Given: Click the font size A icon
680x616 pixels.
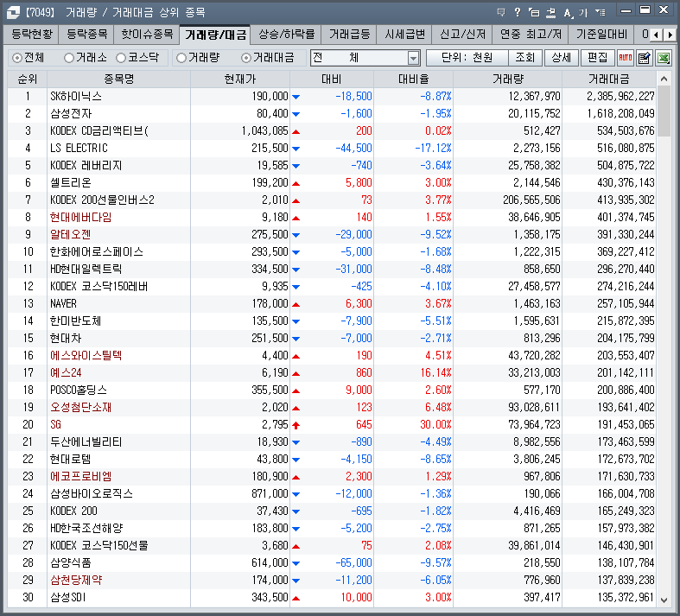Looking at the screenshot, I should tap(568, 13).
